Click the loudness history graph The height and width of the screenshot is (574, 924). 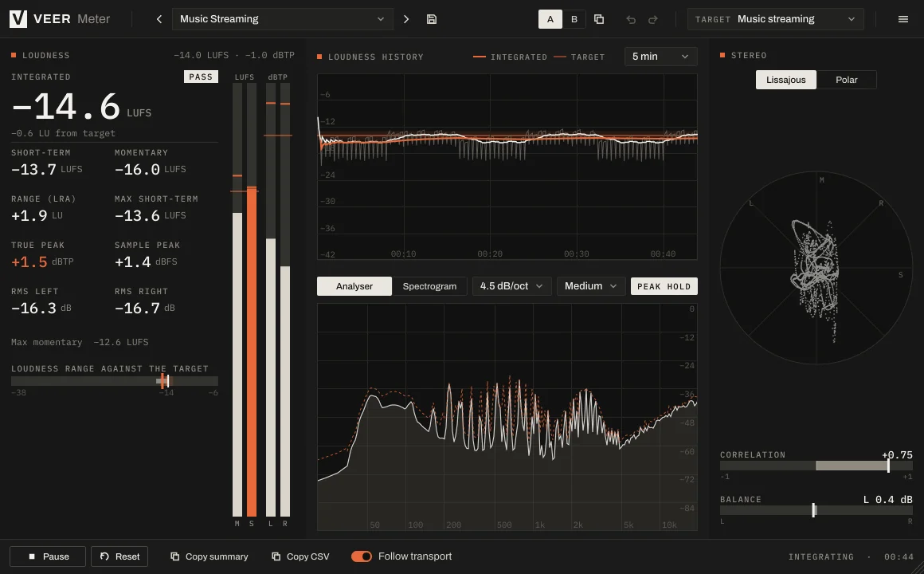coord(507,167)
